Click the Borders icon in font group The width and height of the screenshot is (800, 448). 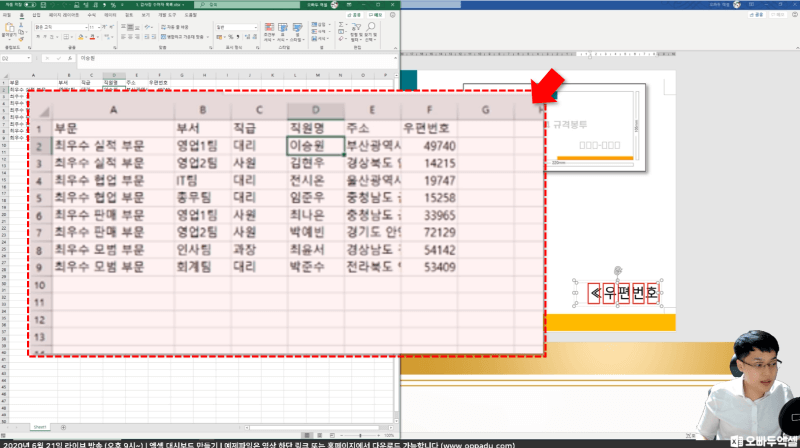point(66,37)
